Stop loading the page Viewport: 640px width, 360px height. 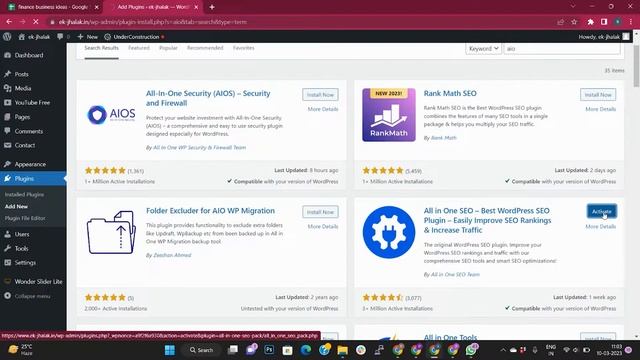(36, 22)
